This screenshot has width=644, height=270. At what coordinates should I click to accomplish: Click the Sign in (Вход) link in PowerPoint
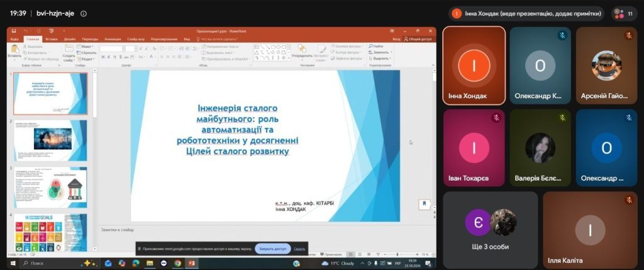pyautogui.click(x=396, y=39)
